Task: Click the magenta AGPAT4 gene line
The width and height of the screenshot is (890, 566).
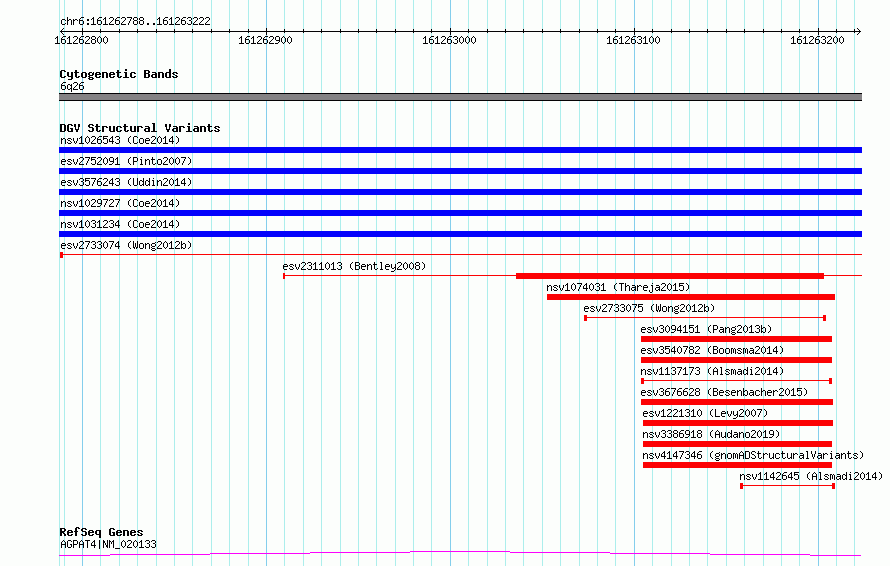Action: 460,554
